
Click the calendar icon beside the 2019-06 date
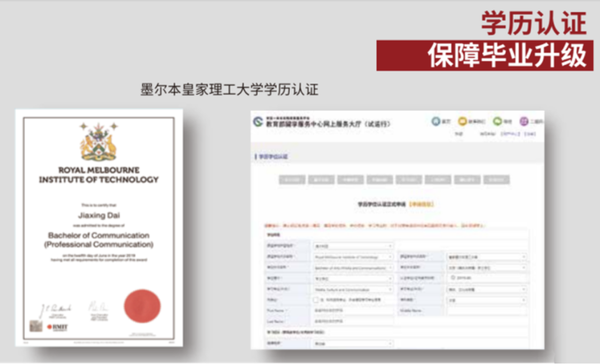[x=453, y=277]
